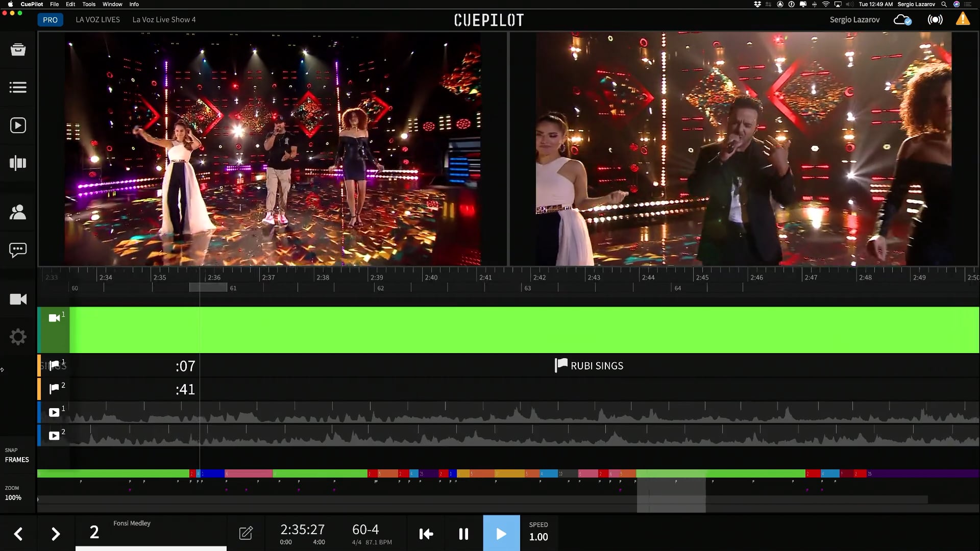Open the Wi-Fi menu bar icon
The width and height of the screenshot is (980, 551).
(826, 4)
